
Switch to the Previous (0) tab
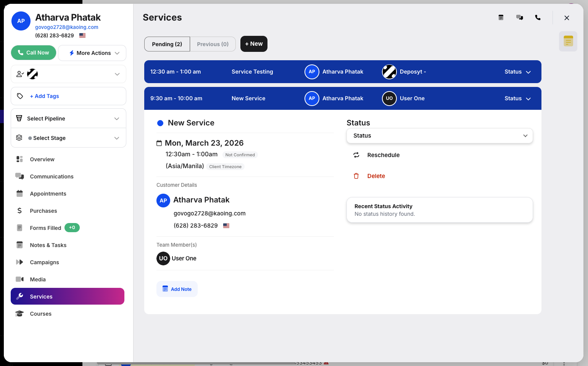213,44
